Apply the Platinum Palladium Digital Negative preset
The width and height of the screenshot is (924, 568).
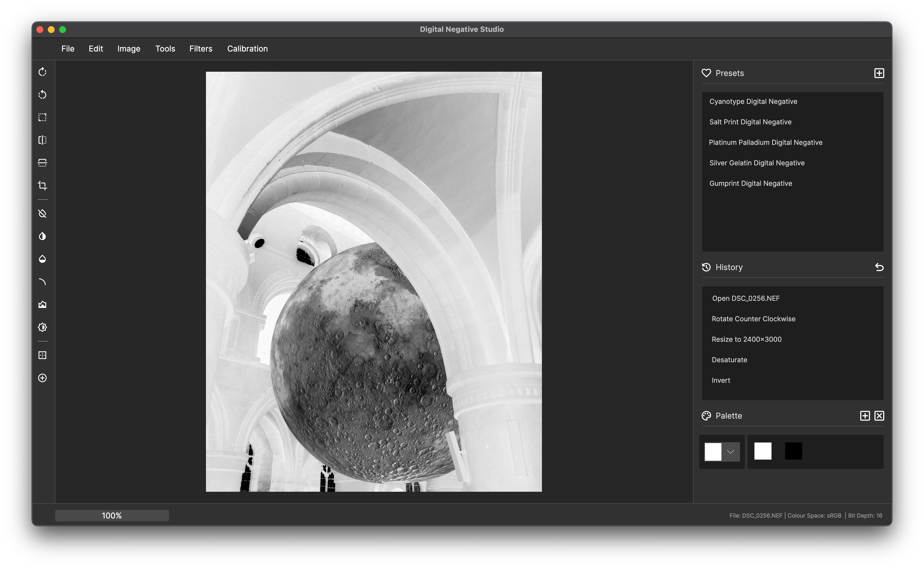(766, 142)
